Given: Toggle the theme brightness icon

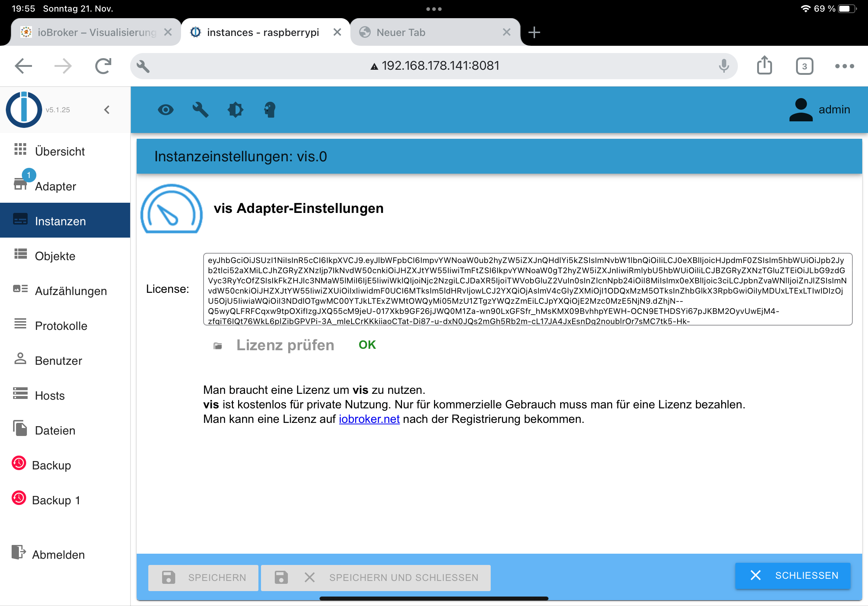Looking at the screenshot, I should click(235, 110).
